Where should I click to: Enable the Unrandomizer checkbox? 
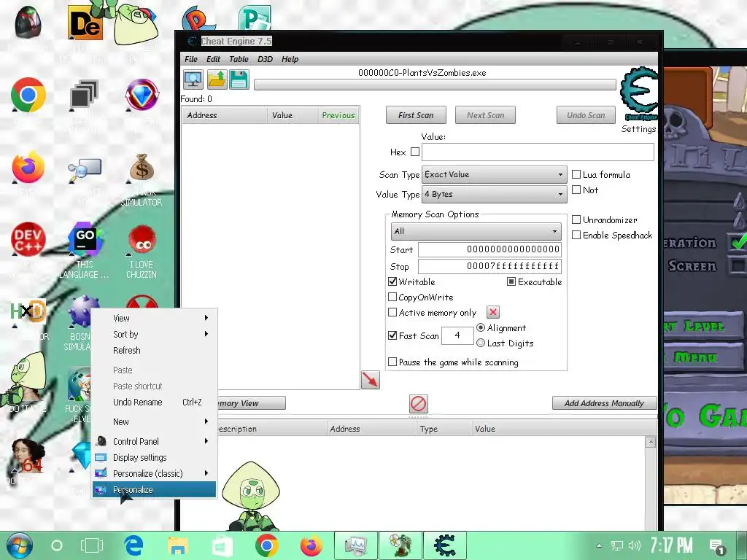coord(576,219)
